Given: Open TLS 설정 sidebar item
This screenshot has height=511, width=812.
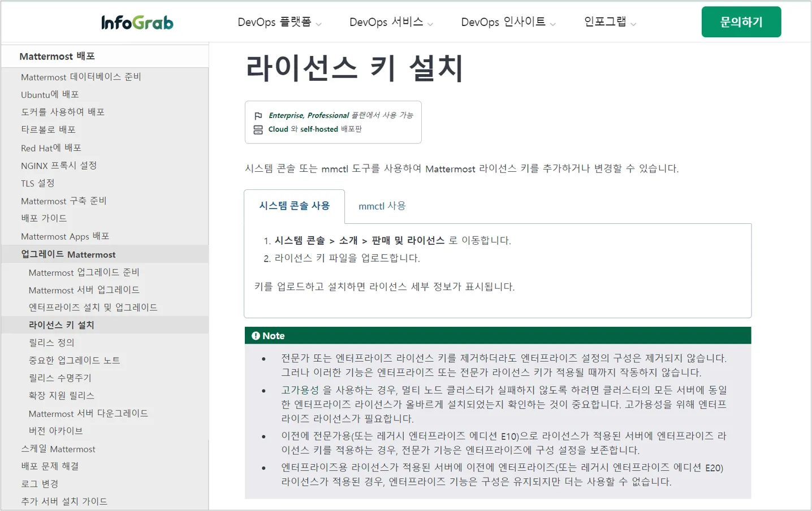Looking at the screenshot, I should (37, 183).
